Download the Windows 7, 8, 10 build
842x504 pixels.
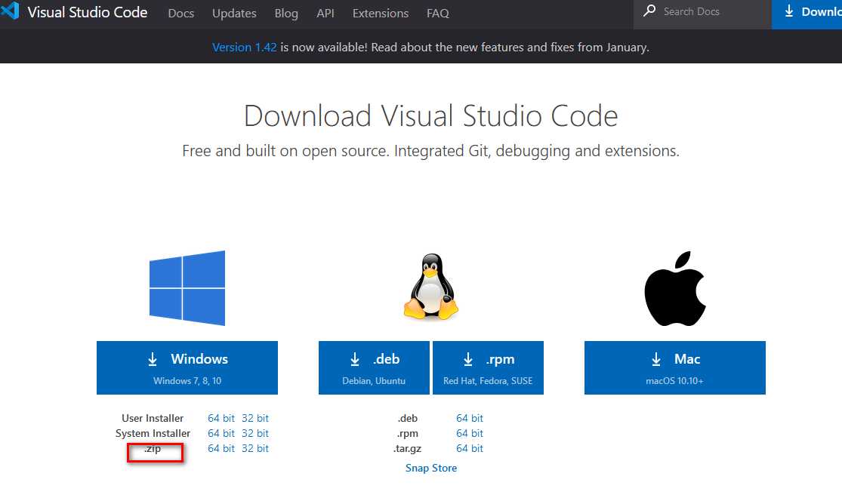(x=187, y=367)
